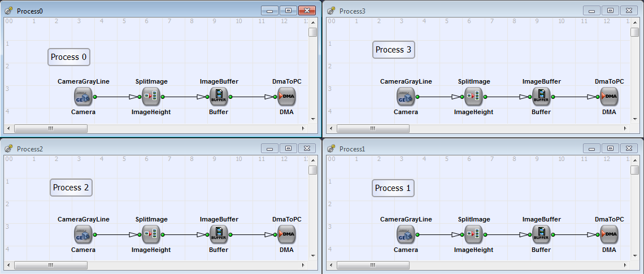The width and height of the screenshot is (644, 274).
Task: Select the SplitImage node in Process1
Action: (x=473, y=234)
